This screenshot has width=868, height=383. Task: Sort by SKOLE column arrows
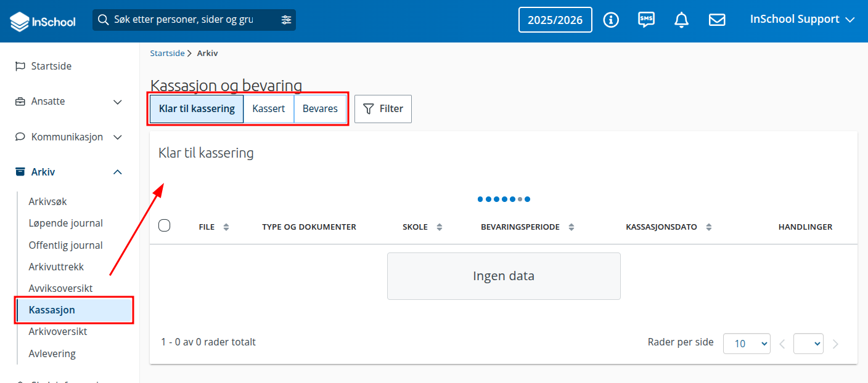pyautogui.click(x=440, y=227)
